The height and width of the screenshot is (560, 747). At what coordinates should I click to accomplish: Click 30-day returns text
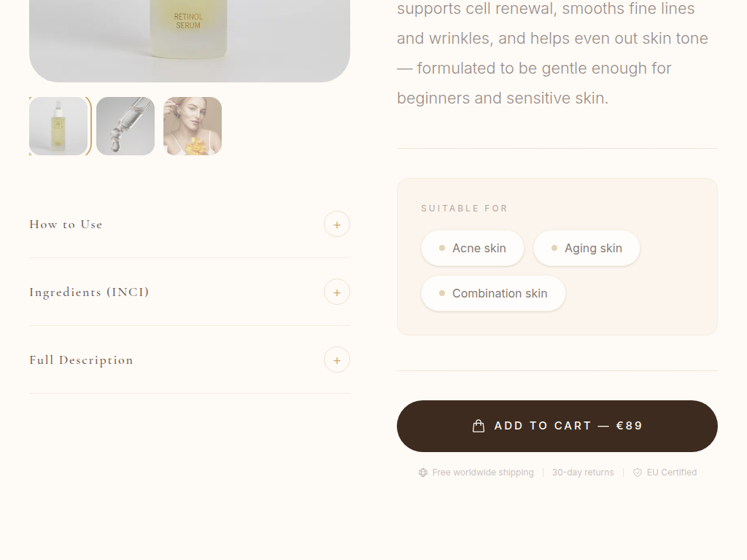click(583, 472)
